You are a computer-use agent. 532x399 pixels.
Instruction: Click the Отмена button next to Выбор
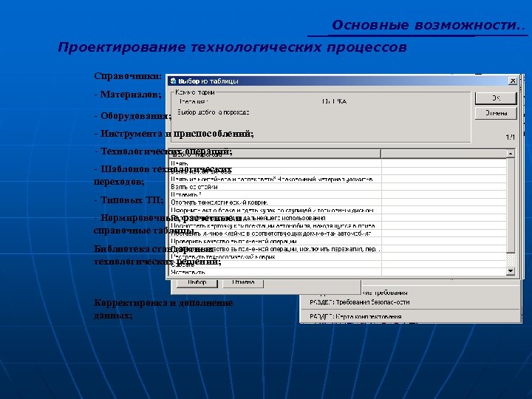243,282
